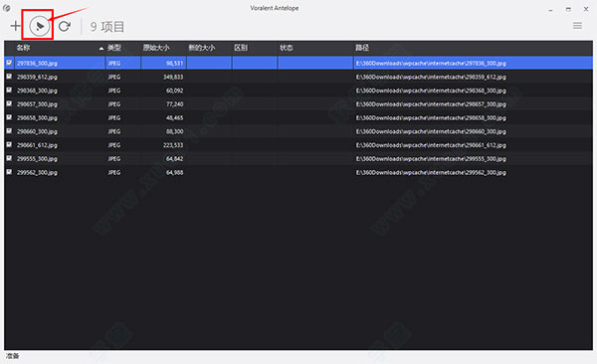Screen dimensions: 597x364
Task: Toggle the checkbox for 298657_300.jpg
Action: point(9,104)
